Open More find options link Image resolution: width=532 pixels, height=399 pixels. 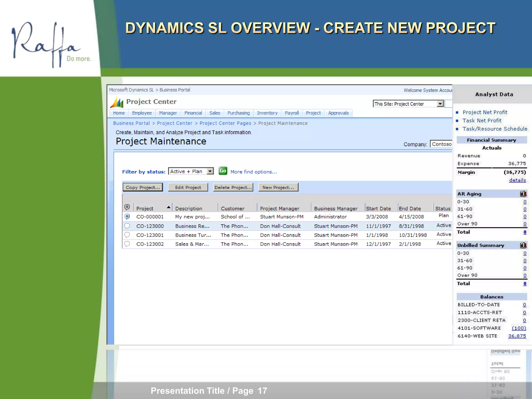tap(254, 172)
